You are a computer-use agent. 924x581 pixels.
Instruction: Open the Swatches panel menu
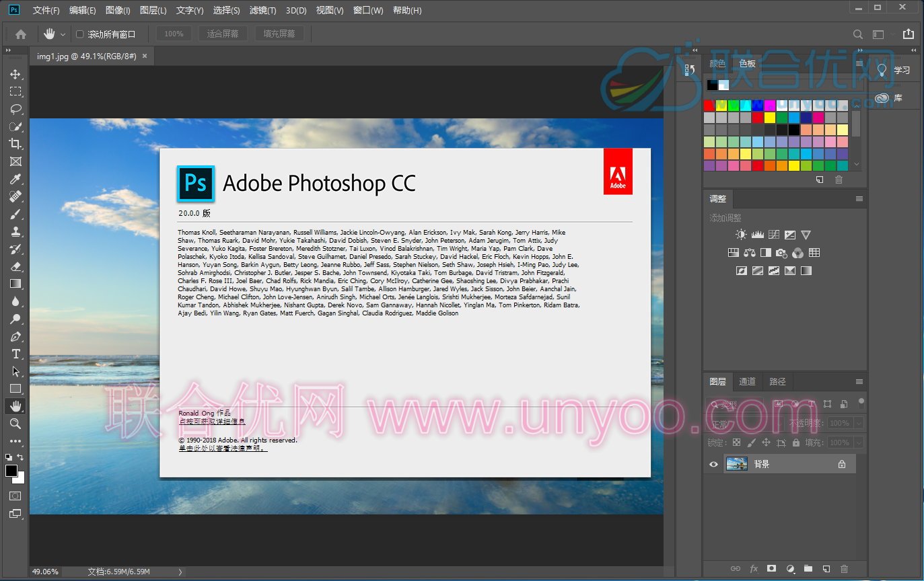click(x=859, y=64)
